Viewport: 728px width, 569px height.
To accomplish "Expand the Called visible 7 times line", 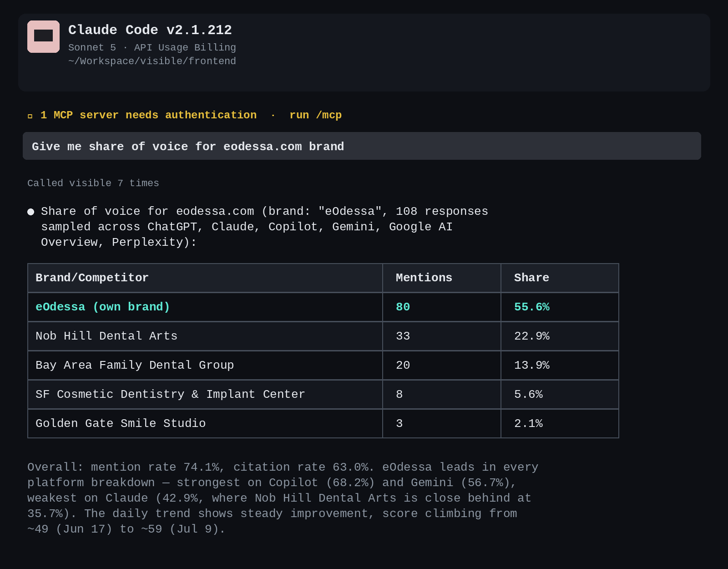I will (x=93, y=183).
